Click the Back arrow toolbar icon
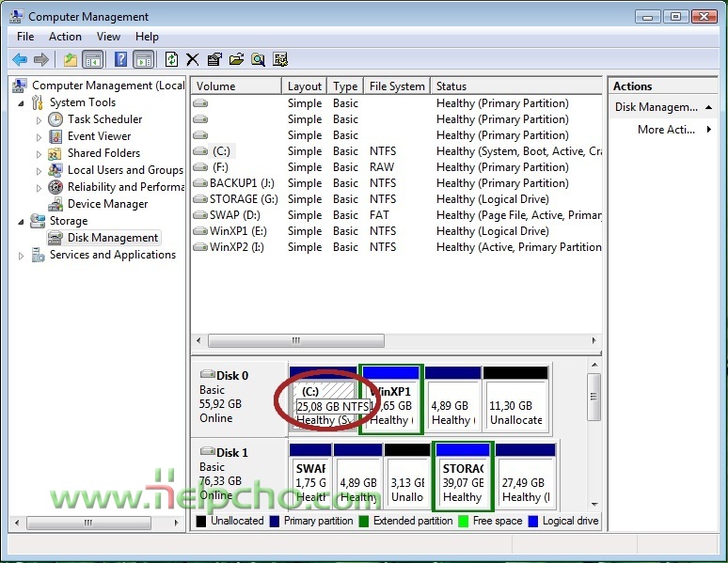This screenshot has height=563, width=728. 19,59
